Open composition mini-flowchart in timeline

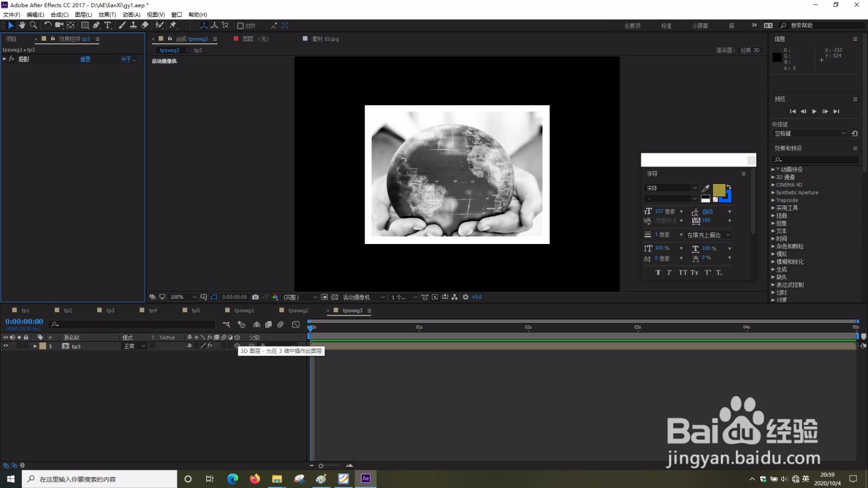tap(226, 324)
